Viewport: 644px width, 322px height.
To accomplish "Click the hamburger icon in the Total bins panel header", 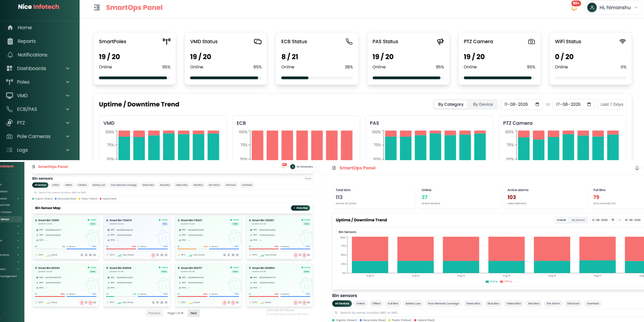I will 334,168.
